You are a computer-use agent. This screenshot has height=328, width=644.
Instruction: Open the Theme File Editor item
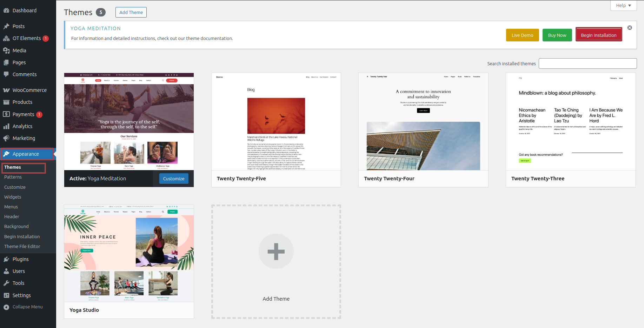point(22,247)
